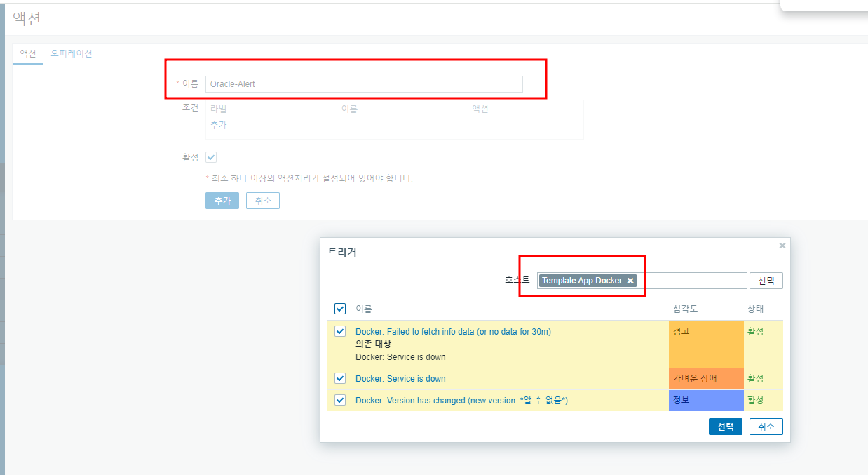Viewport: 868px width, 475px height.
Task: Uncheck the Docker: Service is down checkbox
Action: [x=340, y=378]
